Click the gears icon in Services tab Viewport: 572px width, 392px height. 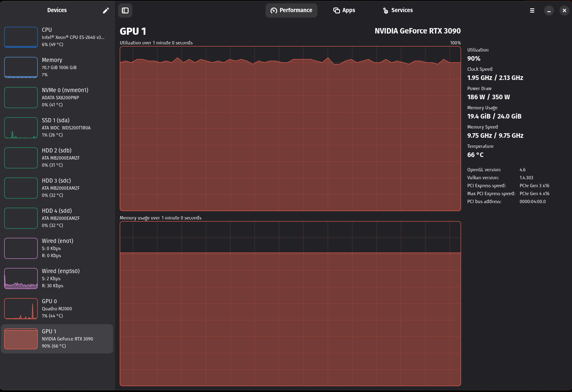coord(386,10)
